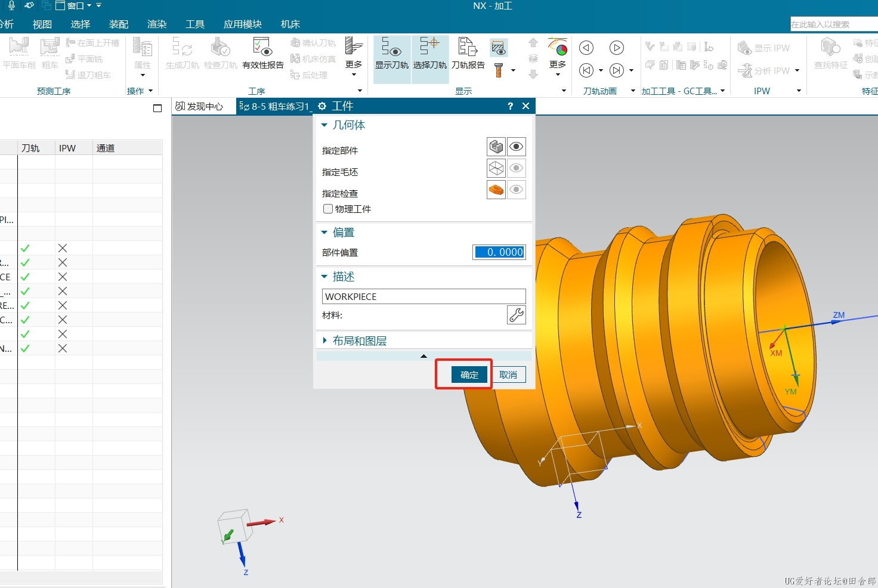
Task: Open the 刀轨报告 toolpath report
Action: [x=468, y=54]
